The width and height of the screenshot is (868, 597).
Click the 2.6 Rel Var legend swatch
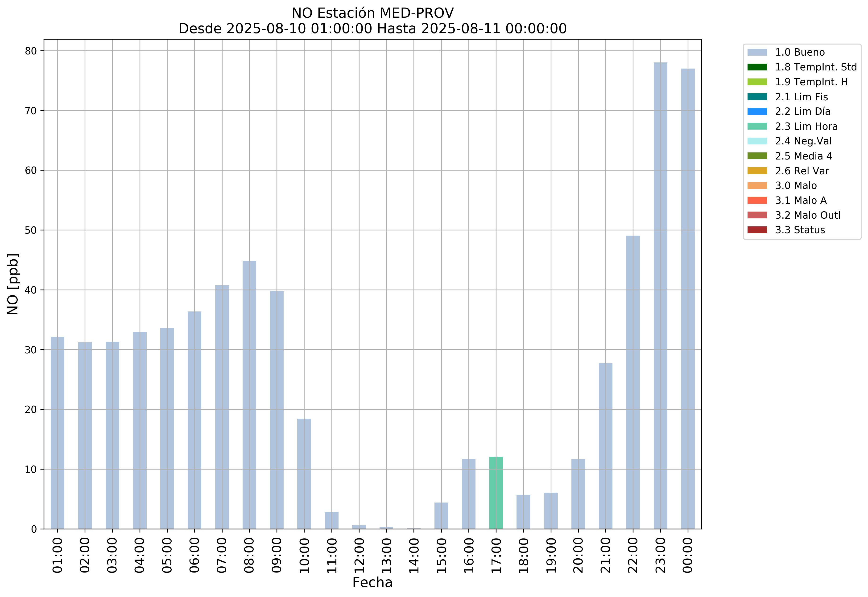[757, 171]
